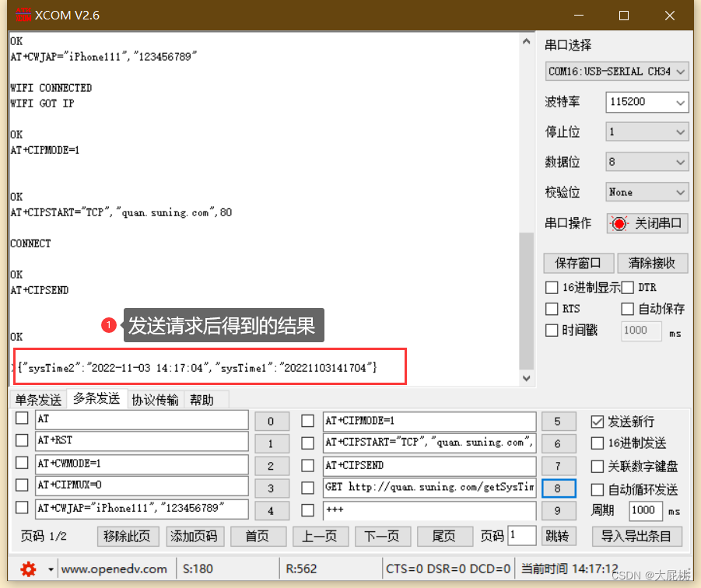Click the receive area scroll down arrow

(527, 378)
